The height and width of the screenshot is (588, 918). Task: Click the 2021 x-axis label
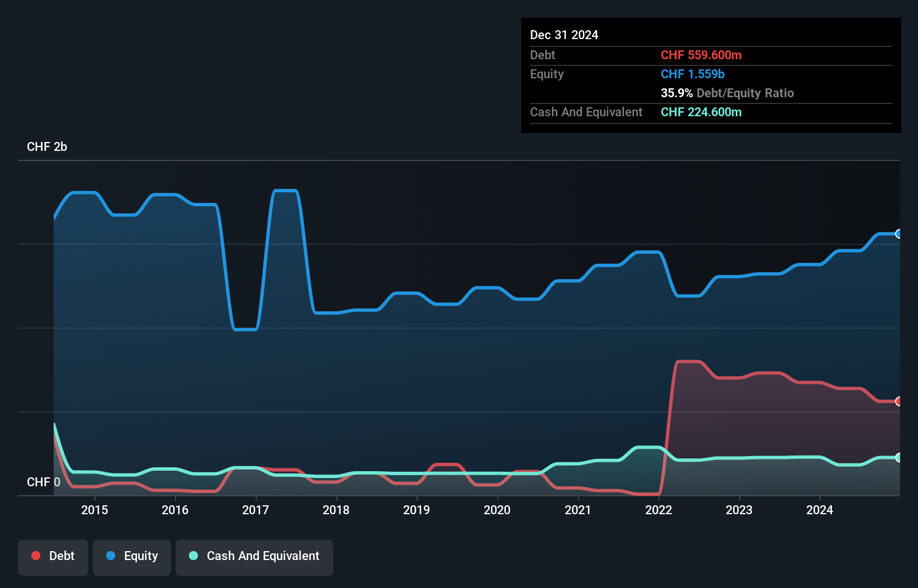578,510
